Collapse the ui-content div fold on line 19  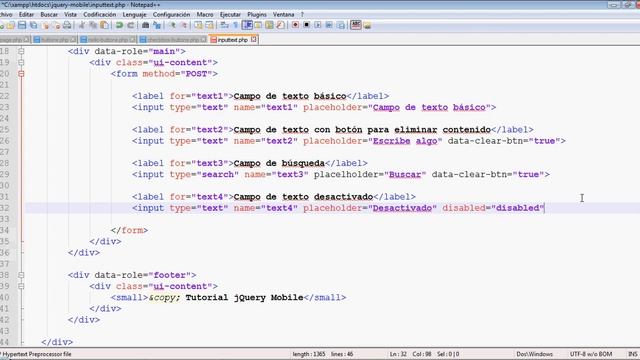pos(21,62)
